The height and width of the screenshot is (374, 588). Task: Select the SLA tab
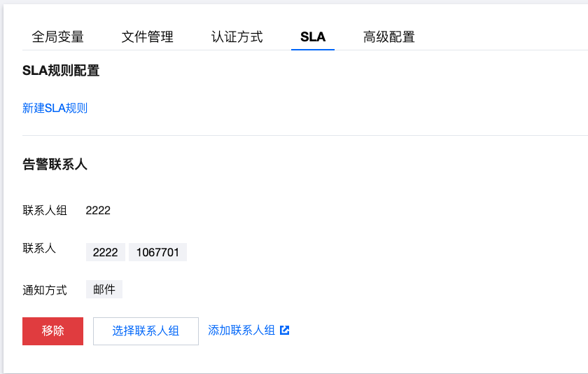click(313, 37)
